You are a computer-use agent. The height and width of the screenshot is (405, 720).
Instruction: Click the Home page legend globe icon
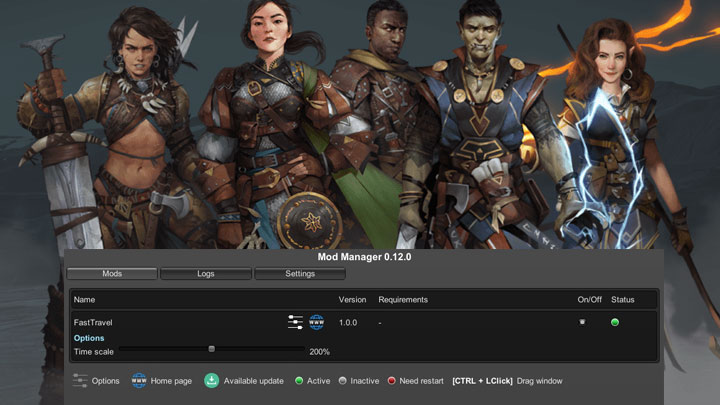(139, 381)
